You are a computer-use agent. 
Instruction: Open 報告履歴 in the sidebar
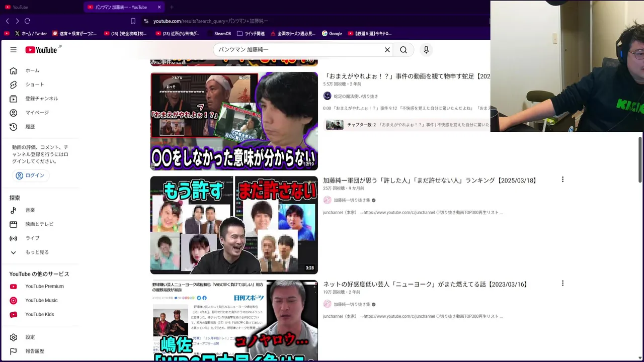click(40, 351)
